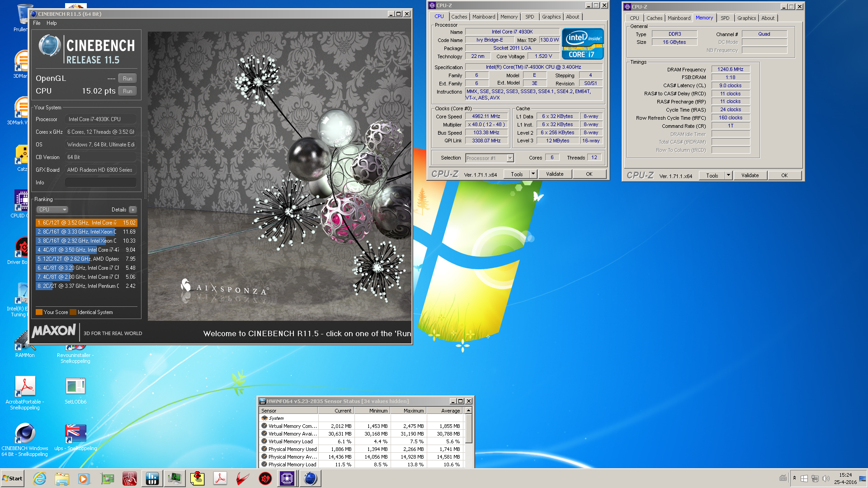The image size is (868, 488).
Task: Open the green circuit board taskbar icon
Action: 107,479
